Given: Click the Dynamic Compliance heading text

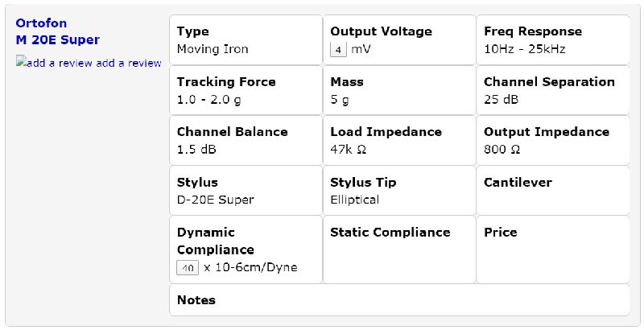Looking at the screenshot, I should (x=216, y=241).
